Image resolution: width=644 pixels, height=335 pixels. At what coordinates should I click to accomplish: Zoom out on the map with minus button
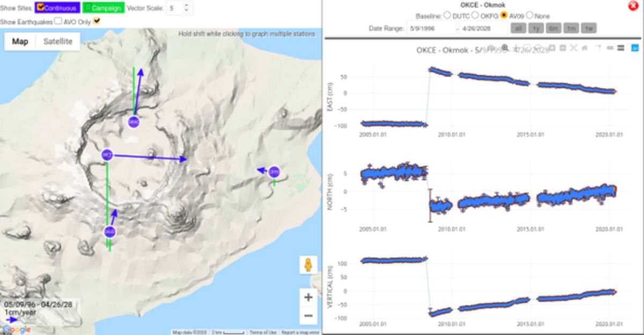pyautogui.click(x=308, y=316)
